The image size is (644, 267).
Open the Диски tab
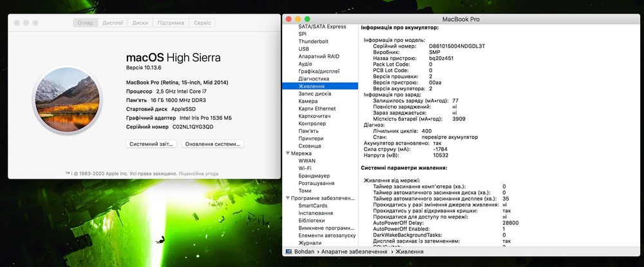coord(140,23)
